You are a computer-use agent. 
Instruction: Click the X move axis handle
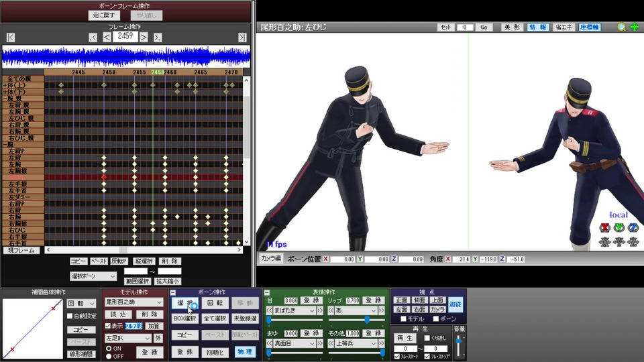pos(604,242)
